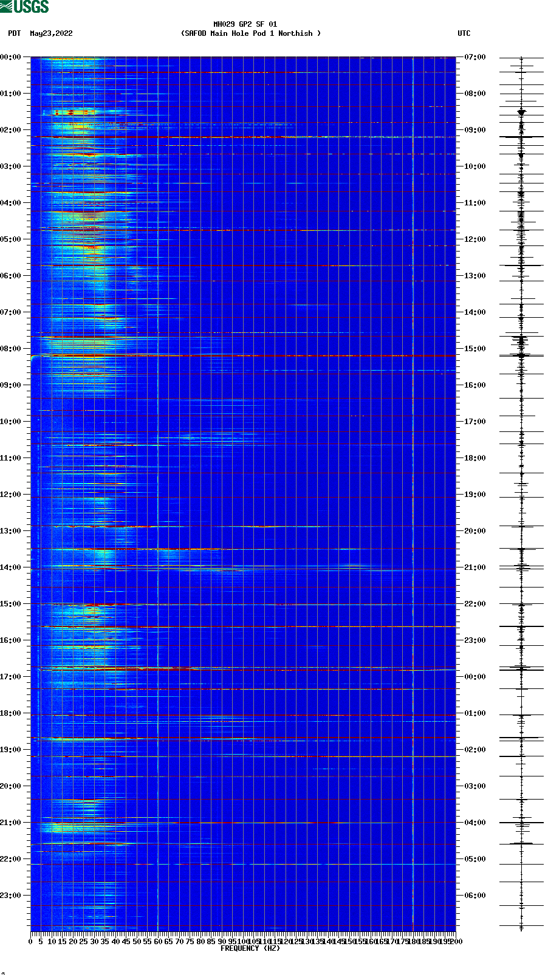Click the 21:00 label on UTC axis

coord(475,567)
